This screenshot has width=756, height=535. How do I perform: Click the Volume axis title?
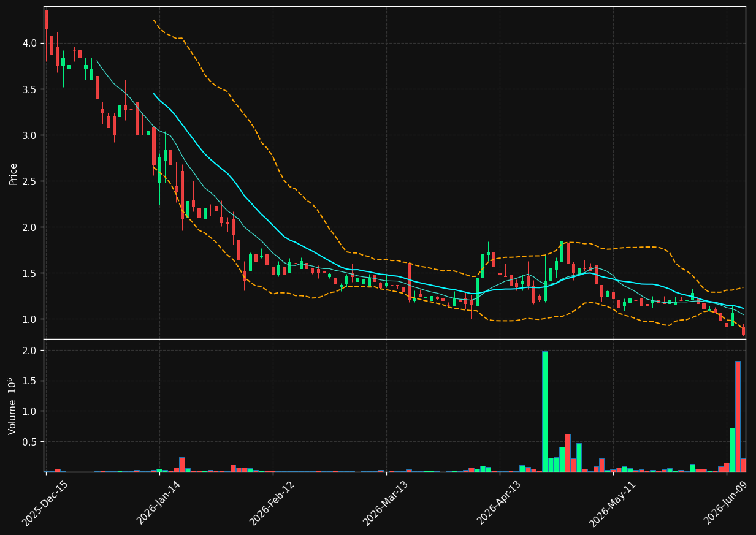[x=13, y=406]
